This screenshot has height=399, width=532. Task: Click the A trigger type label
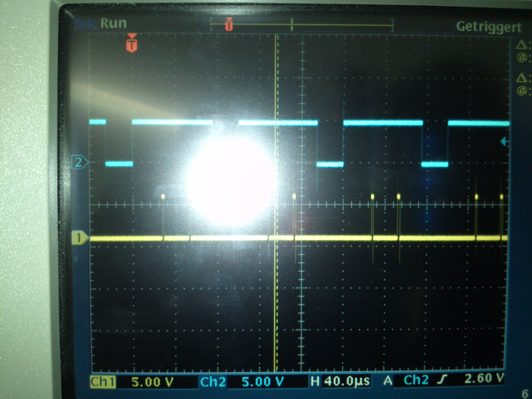[x=388, y=381]
